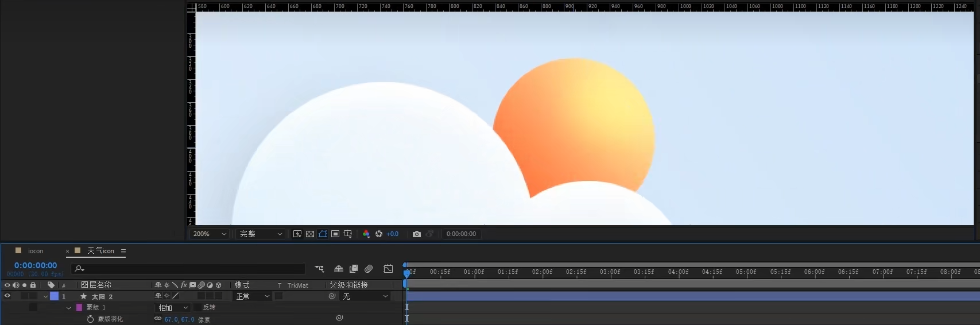The width and height of the screenshot is (980, 325).
Task: Toggle solo for 太阳 2 layer
Action: 24,296
